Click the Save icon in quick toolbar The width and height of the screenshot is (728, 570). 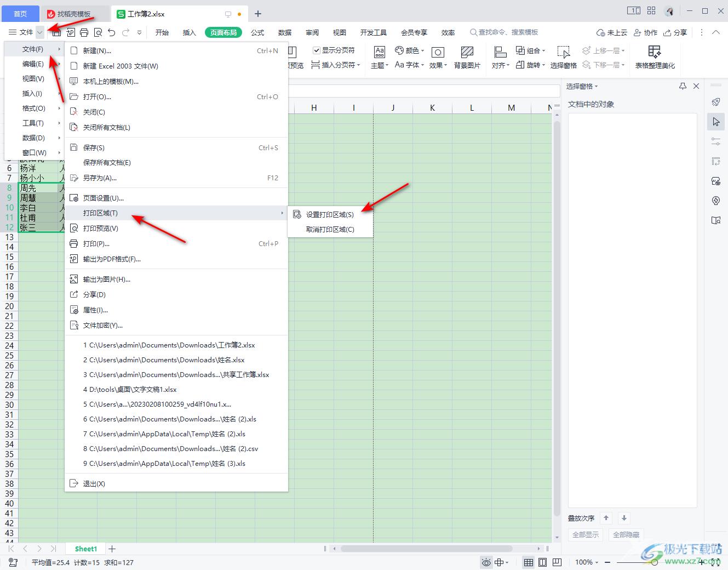point(56,33)
